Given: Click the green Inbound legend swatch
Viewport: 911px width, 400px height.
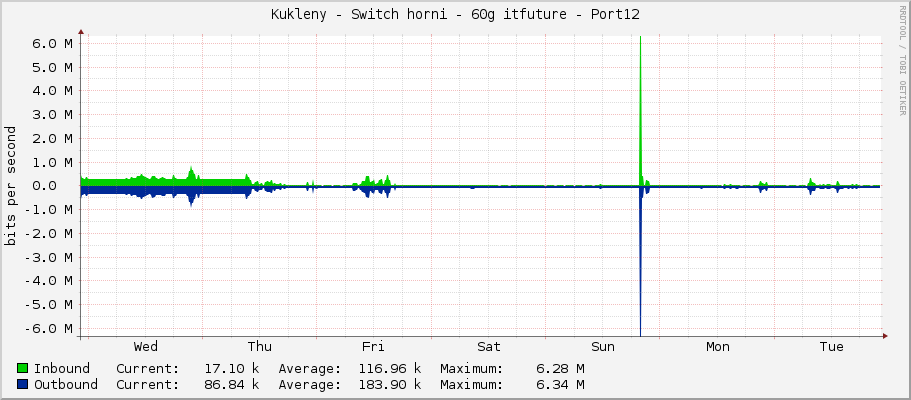Looking at the screenshot, I should tap(23, 368).
